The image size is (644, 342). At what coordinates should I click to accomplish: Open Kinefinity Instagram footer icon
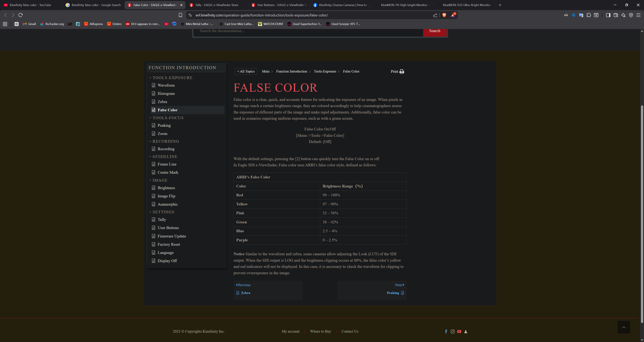tap(452, 331)
